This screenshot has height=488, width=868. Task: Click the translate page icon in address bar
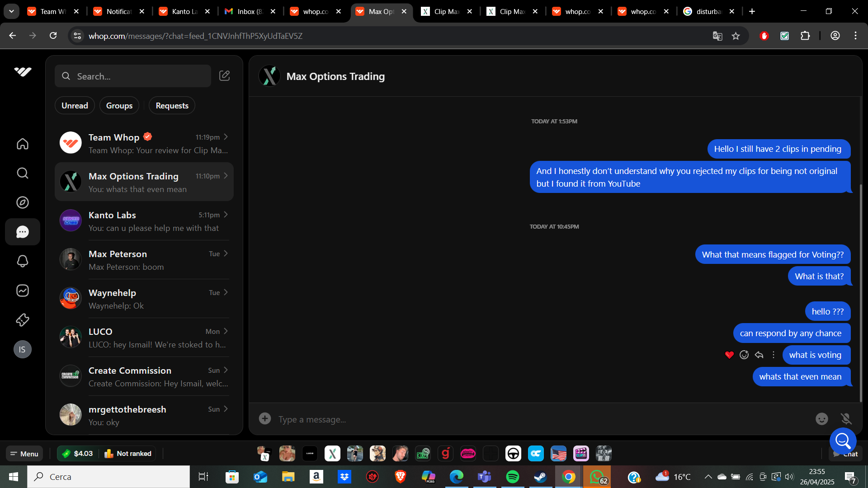[717, 36]
